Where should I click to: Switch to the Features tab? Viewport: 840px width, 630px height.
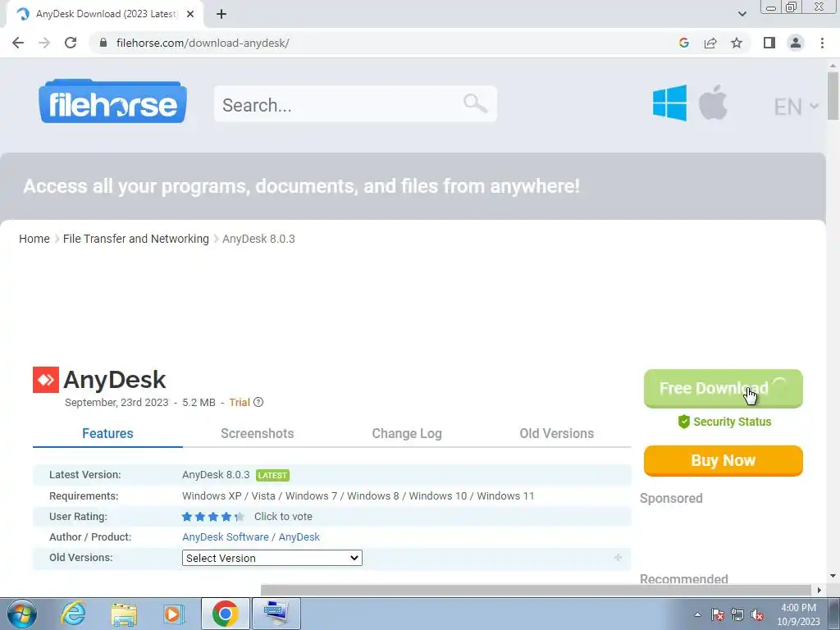pyautogui.click(x=107, y=433)
